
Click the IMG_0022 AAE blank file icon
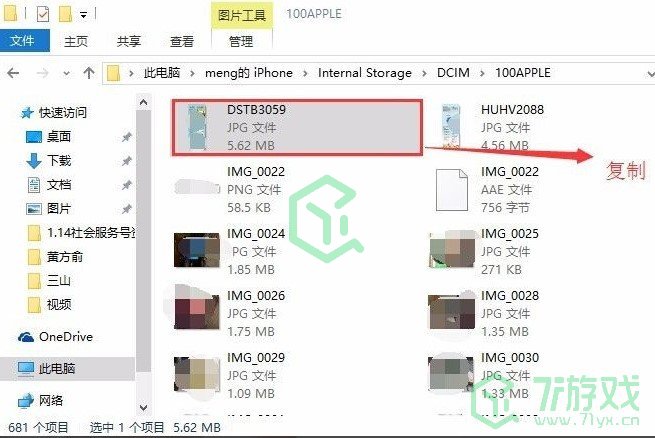[452, 190]
